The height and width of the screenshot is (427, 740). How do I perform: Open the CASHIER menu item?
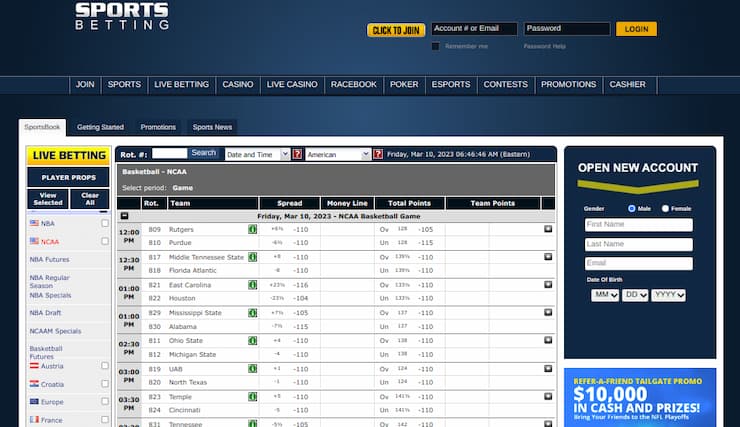(627, 84)
